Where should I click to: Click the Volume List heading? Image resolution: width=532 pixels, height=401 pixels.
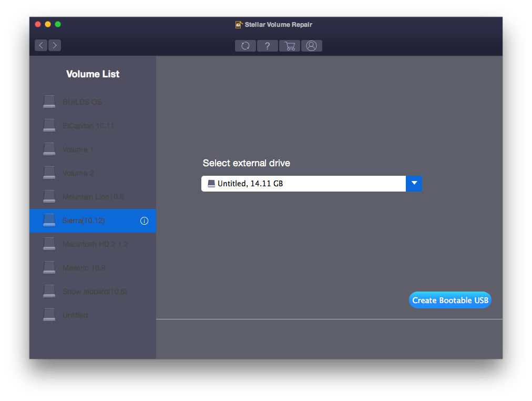tap(93, 74)
